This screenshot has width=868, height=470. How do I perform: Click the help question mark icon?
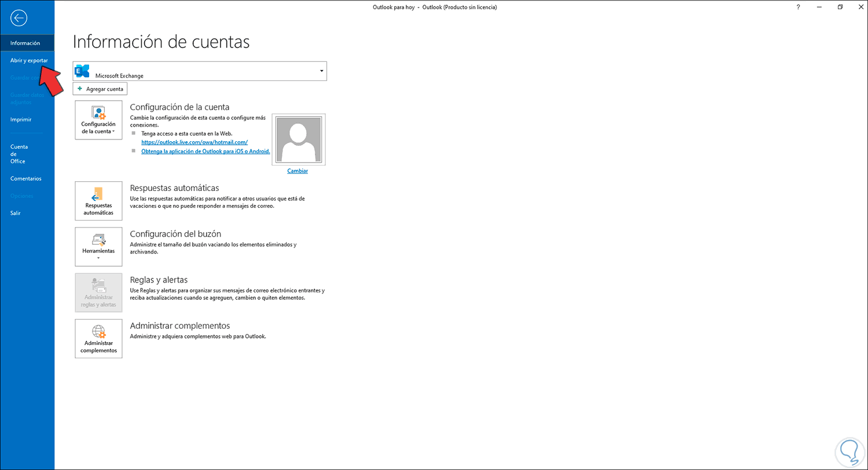coord(798,7)
